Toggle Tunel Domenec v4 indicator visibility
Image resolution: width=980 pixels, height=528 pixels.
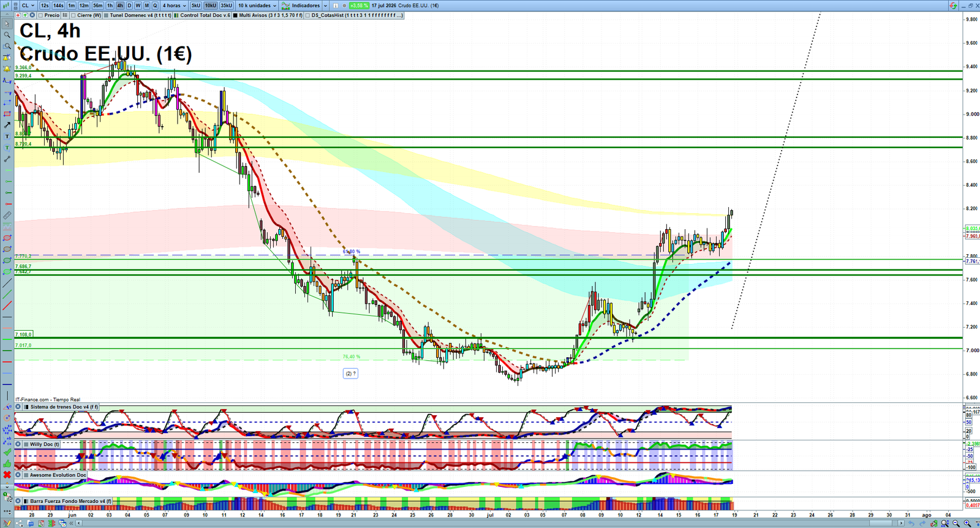(x=106, y=15)
